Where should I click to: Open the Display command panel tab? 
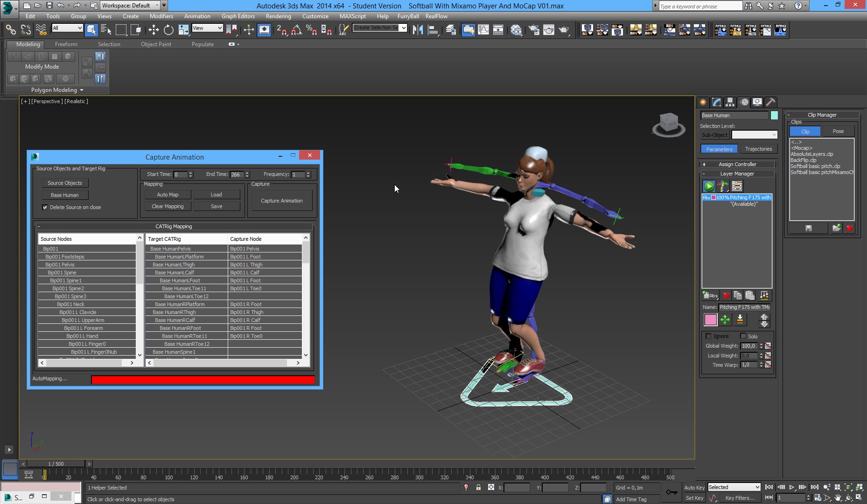pos(757,102)
